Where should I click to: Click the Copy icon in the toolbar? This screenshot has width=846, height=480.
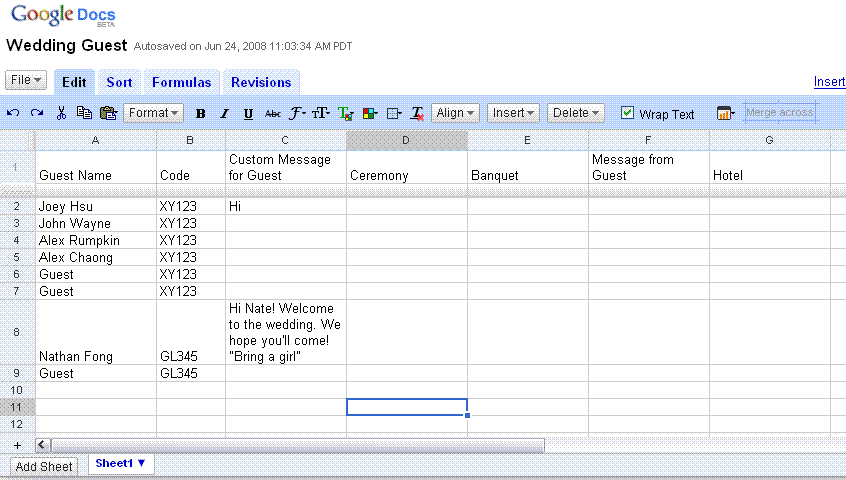point(84,113)
